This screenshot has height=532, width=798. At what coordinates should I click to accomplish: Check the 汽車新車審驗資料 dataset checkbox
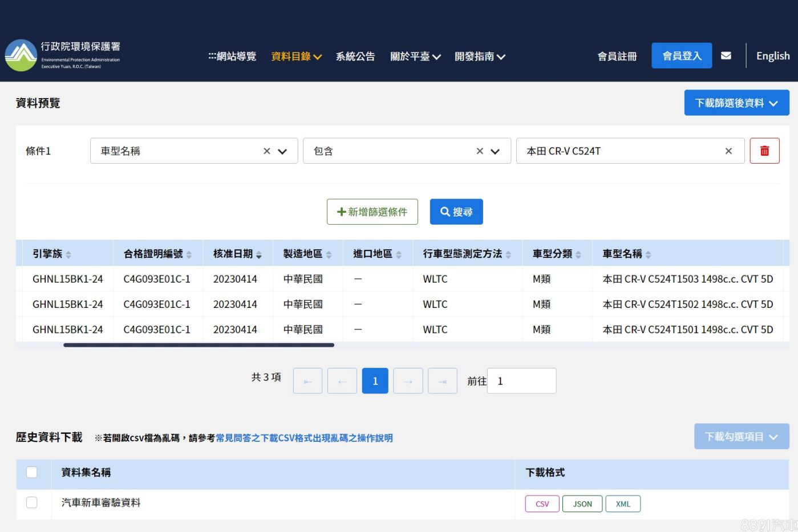(x=32, y=502)
